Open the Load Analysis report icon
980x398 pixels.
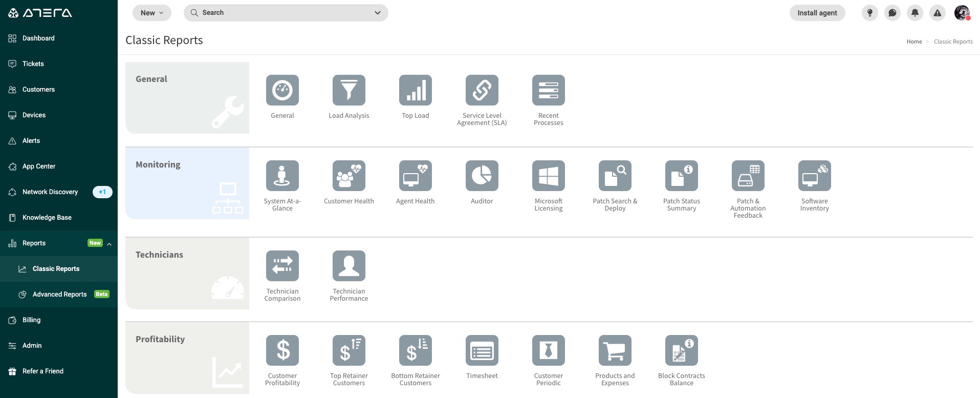coord(349,90)
